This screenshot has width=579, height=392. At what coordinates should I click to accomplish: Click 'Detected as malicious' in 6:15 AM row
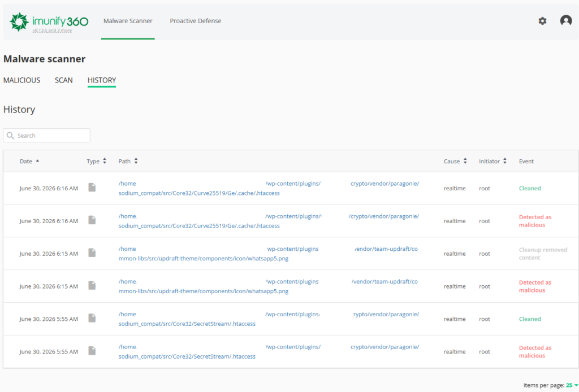(x=535, y=286)
